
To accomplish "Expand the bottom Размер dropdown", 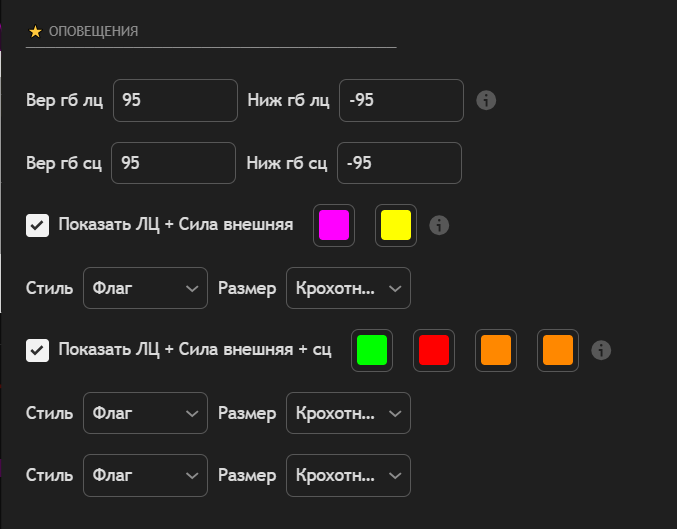I will click(348, 475).
